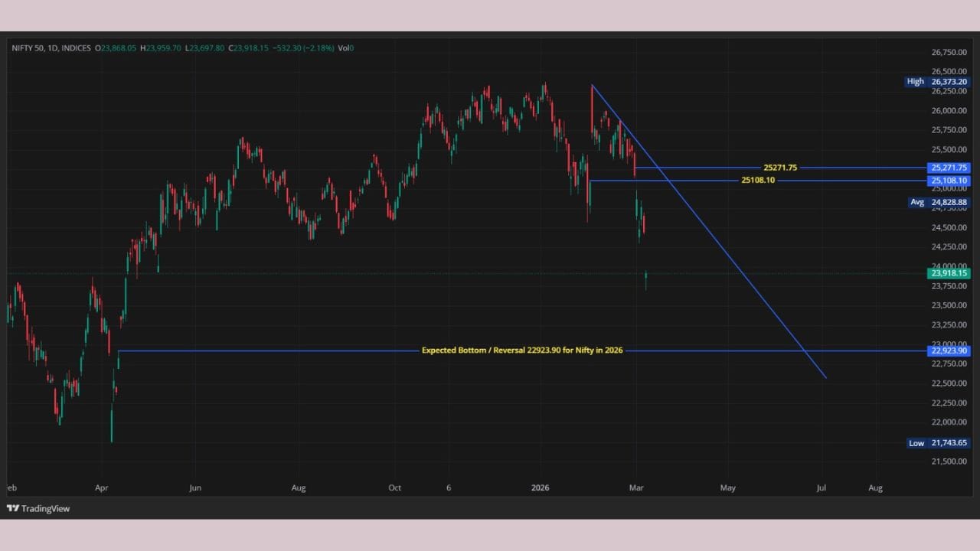980x551 pixels.
Task: Click the yellow 25271.75 horizontal line label
Action: point(780,168)
